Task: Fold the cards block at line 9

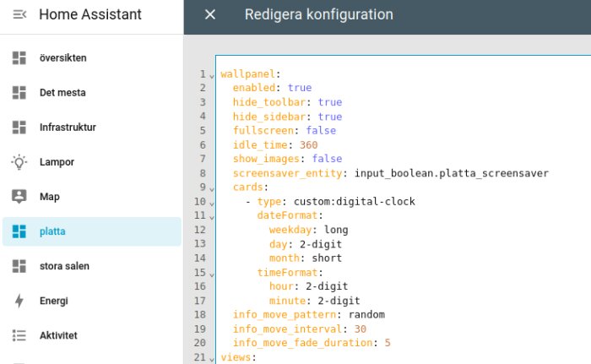Action: (x=212, y=189)
